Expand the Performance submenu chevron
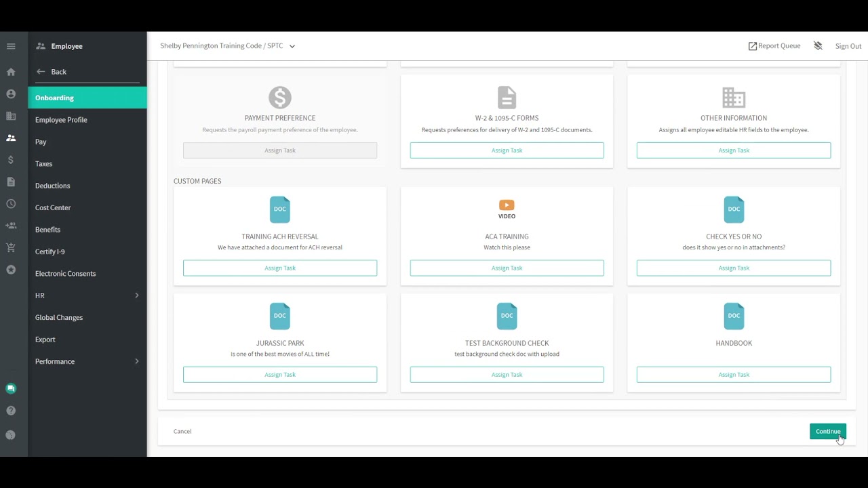Viewport: 868px width, 488px height. (x=136, y=361)
